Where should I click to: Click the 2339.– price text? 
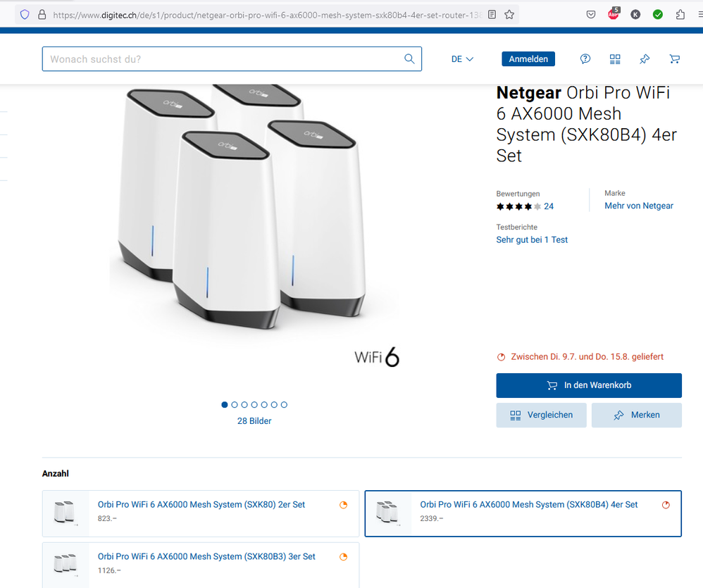(431, 518)
